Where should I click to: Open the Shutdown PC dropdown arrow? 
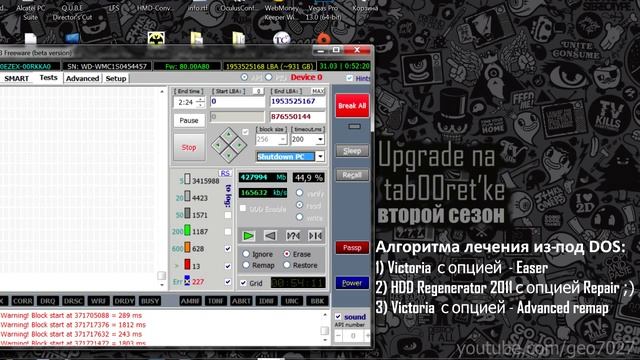coord(320,156)
